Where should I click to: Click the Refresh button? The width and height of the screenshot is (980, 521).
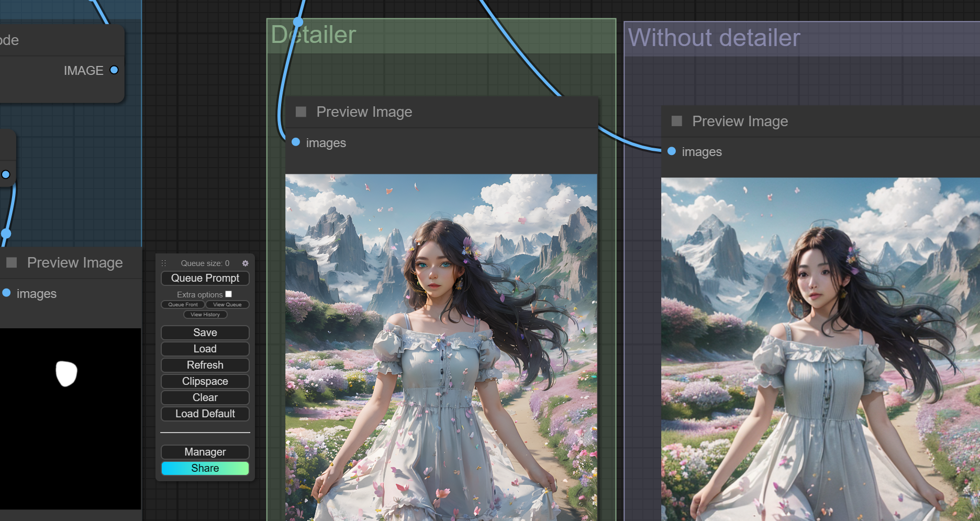pyautogui.click(x=205, y=365)
